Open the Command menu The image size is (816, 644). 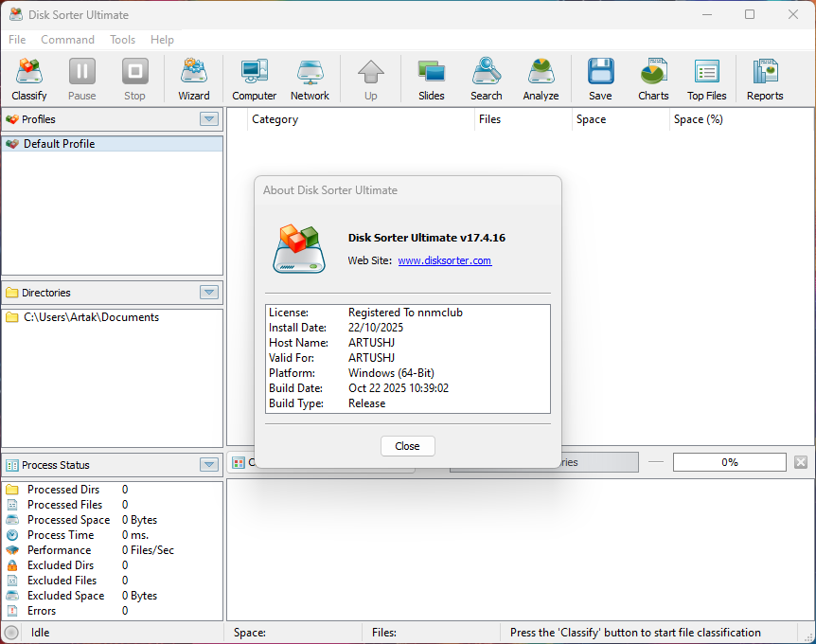tap(67, 40)
